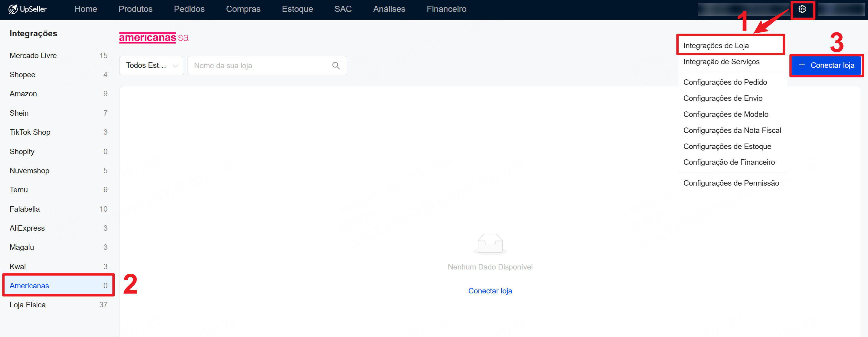
Task: Open the Financeiro navigation tab
Action: (x=446, y=9)
